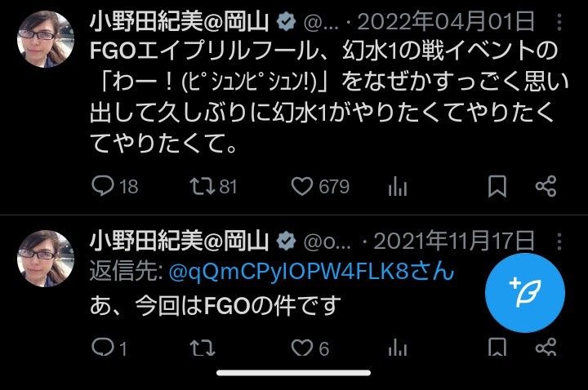Retweet the second tweet about FGOの件
The width and height of the screenshot is (588, 390).
203,348
